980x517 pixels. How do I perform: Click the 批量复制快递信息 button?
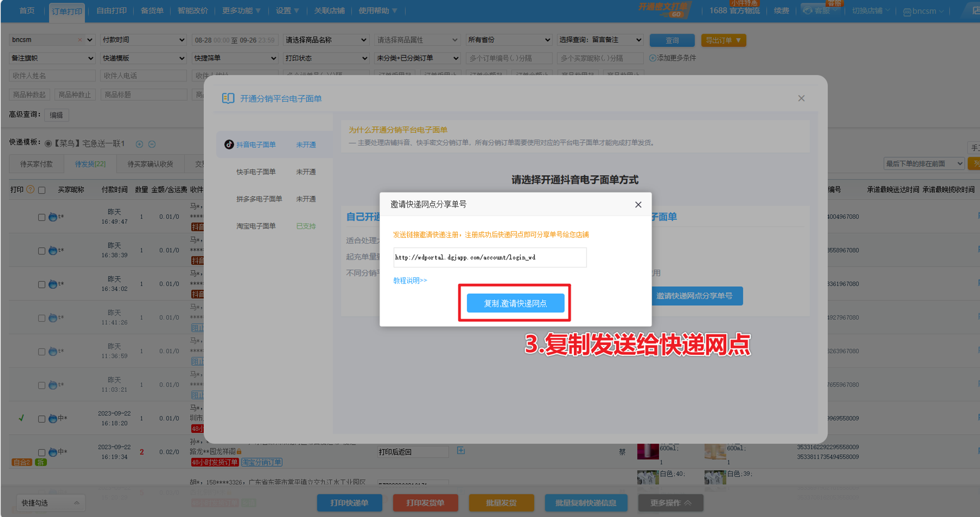click(x=586, y=503)
